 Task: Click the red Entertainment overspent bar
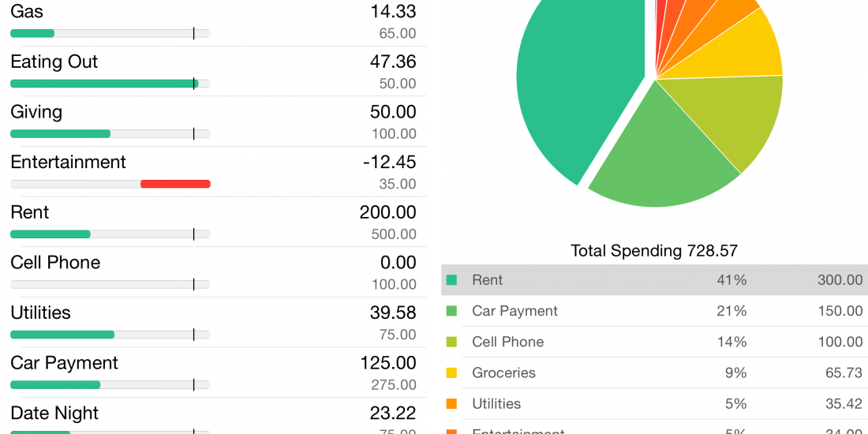(175, 184)
